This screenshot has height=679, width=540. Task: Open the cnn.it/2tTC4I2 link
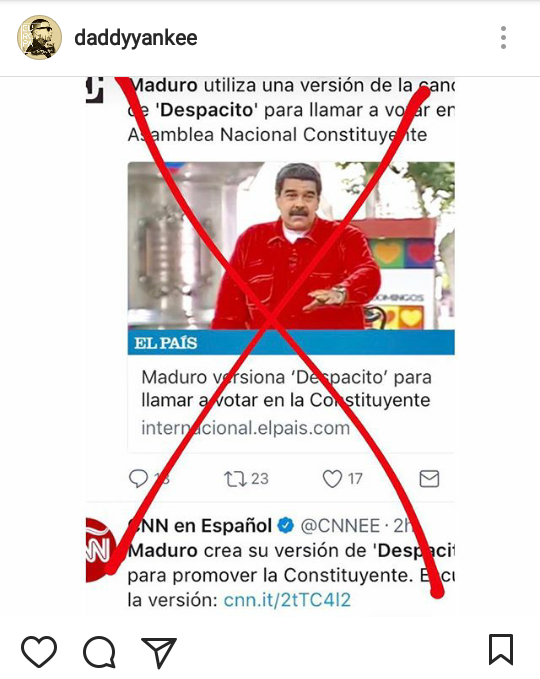click(287, 600)
